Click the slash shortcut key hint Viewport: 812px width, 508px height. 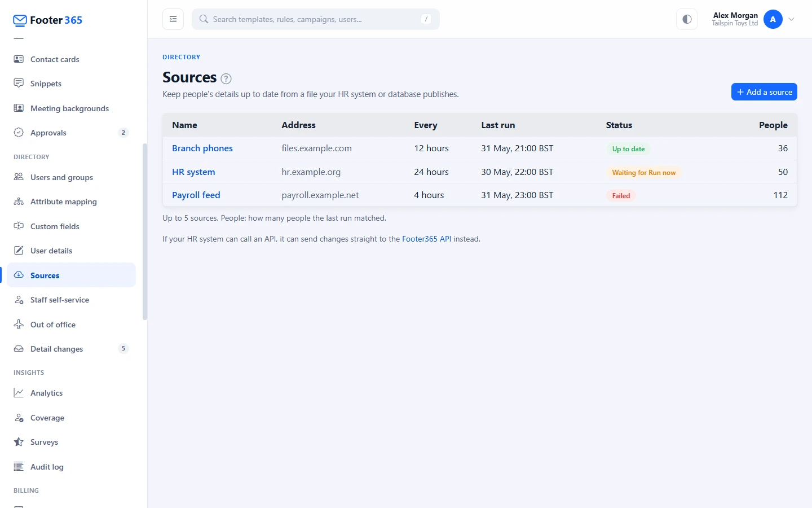click(x=426, y=19)
